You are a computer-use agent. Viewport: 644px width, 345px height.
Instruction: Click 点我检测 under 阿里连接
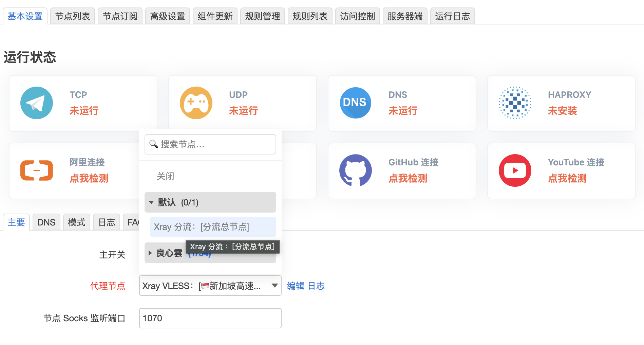89,178
